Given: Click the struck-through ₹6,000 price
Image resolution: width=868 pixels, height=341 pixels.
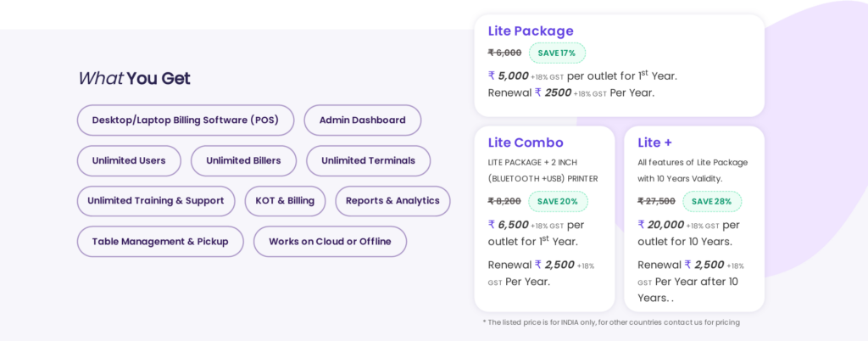Looking at the screenshot, I should click(504, 53).
